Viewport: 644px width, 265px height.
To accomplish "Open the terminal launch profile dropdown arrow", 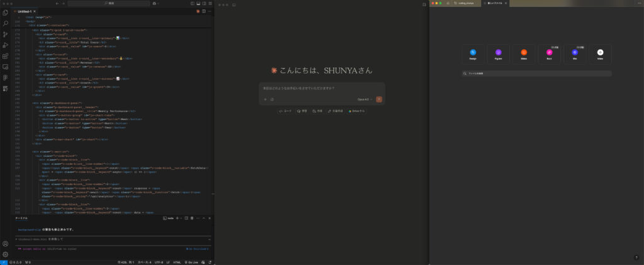I will point(181,218).
